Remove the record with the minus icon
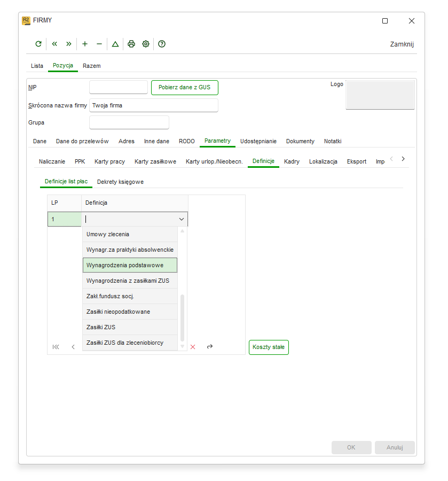The image size is (448, 481). [x=99, y=44]
